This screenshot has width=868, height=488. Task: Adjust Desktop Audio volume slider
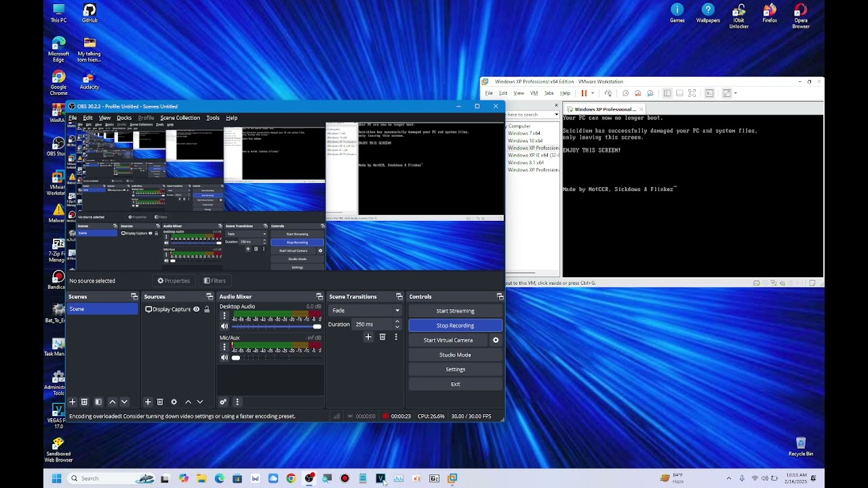click(277, 327)
